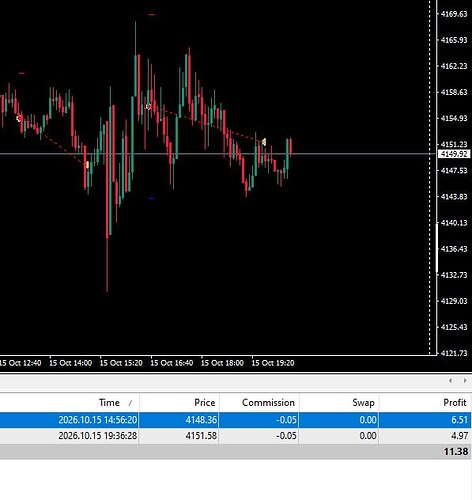Screen dimensions: 472x500
Task: Sort trades by the Time column header
Action: 109,402
